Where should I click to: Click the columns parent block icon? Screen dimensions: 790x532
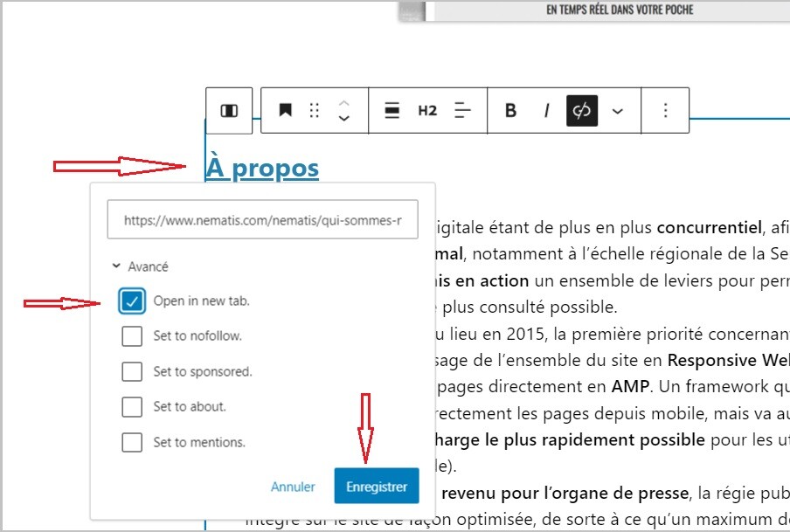(x=229, y=111)
